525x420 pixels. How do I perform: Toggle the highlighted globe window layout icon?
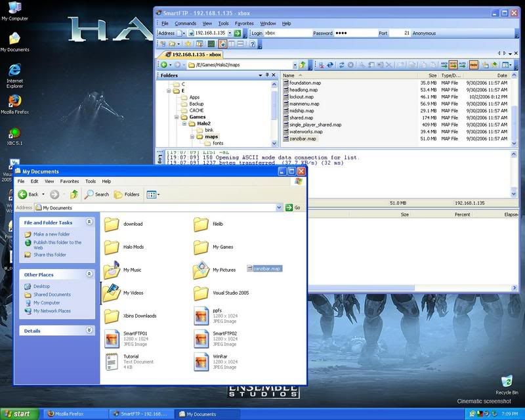222,44
